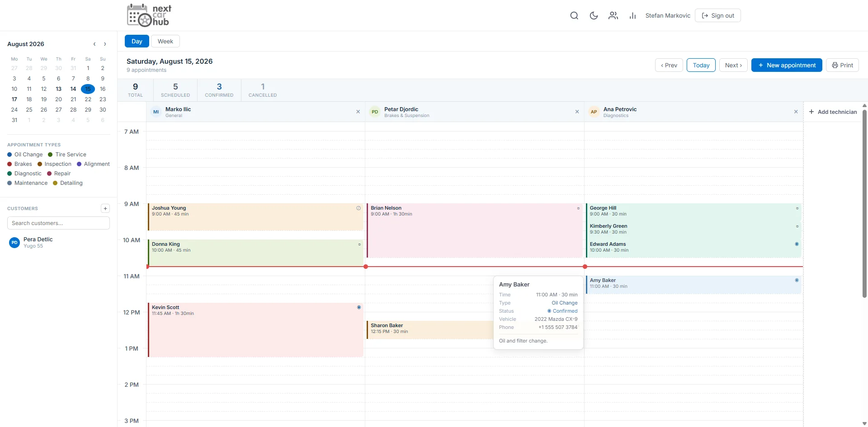Click Alignment legend item

(x=93, y=164)
